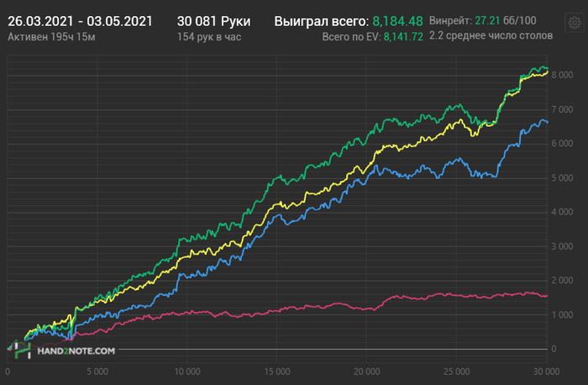Click the 5 000 y-axis label

click(x=562, y=178)
